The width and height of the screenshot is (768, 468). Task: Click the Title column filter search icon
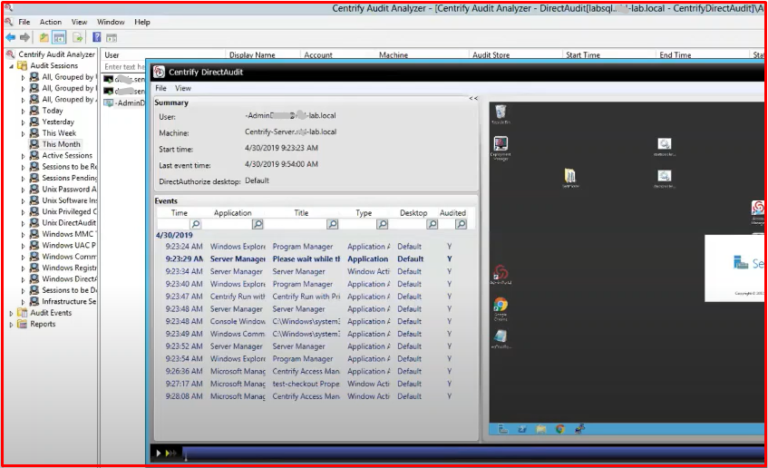(333, 224)
